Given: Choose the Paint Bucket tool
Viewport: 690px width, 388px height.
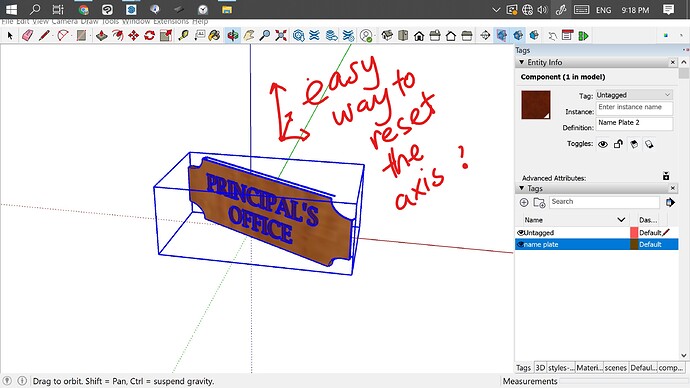Looking at the screenshot, I should [214, 35].
